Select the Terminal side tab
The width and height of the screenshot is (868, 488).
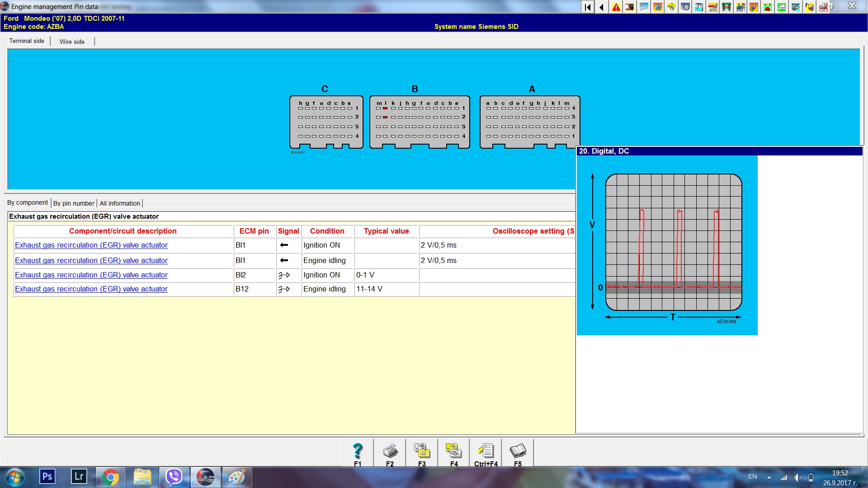(x=27, y=41)
